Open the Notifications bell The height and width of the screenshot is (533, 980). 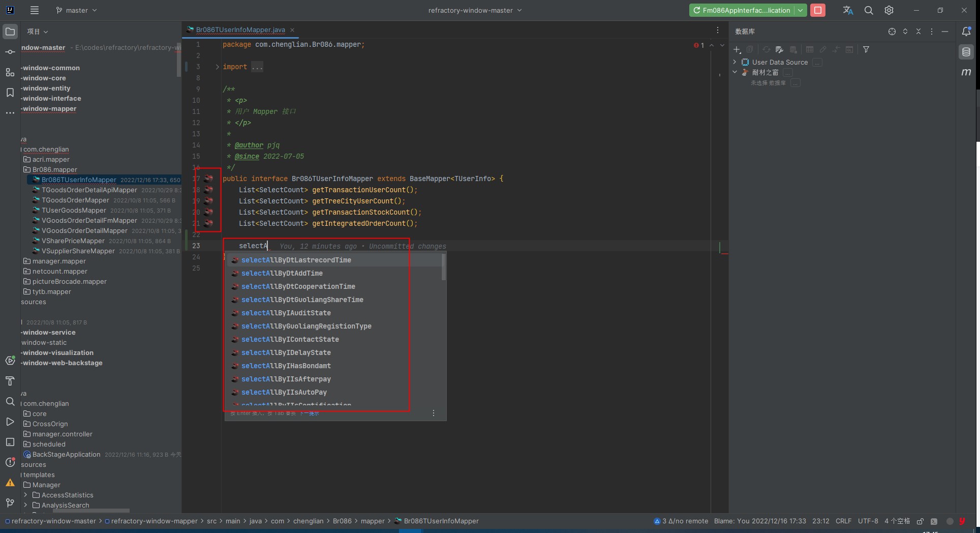point(966,32)
